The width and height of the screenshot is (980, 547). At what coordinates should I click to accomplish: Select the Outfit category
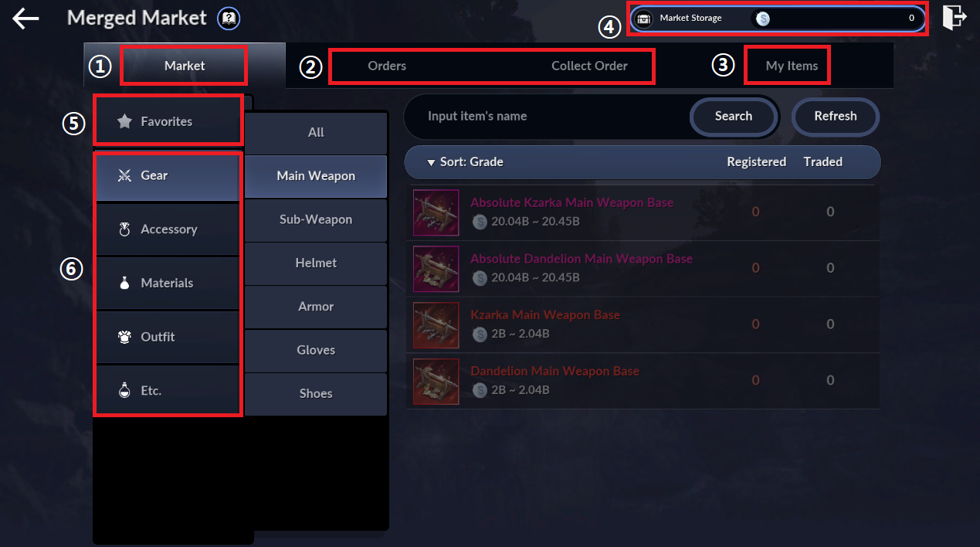click(x=168, y=337)
